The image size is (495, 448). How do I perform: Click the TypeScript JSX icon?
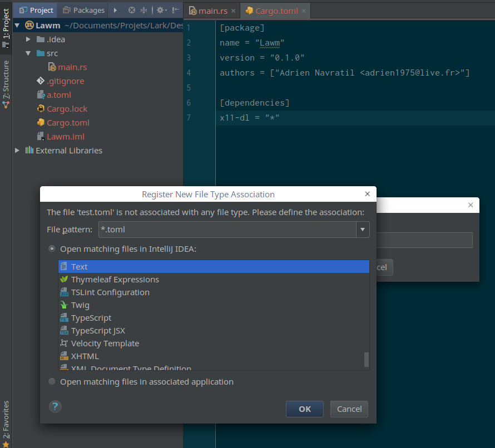tap(64, 331)
